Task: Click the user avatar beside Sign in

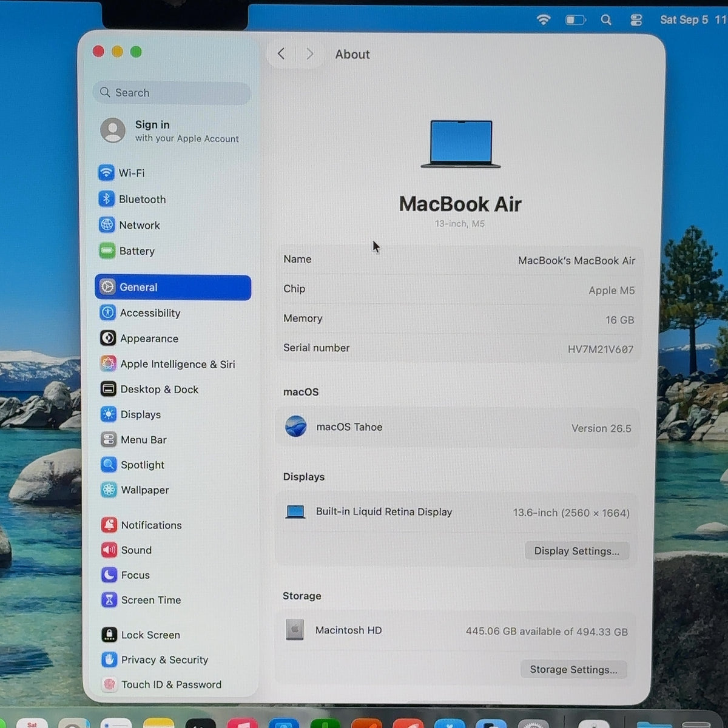Action: tap(113, 130)
